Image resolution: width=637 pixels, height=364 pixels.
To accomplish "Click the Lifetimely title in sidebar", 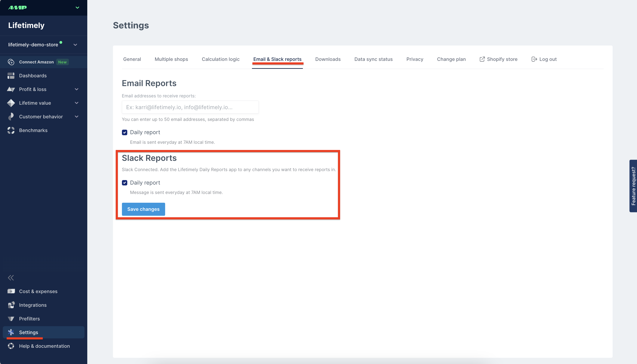I will (26, 25).
